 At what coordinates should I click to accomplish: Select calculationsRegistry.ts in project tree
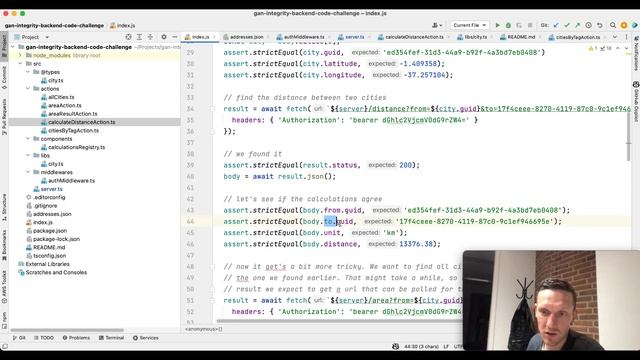pos(76,147)
